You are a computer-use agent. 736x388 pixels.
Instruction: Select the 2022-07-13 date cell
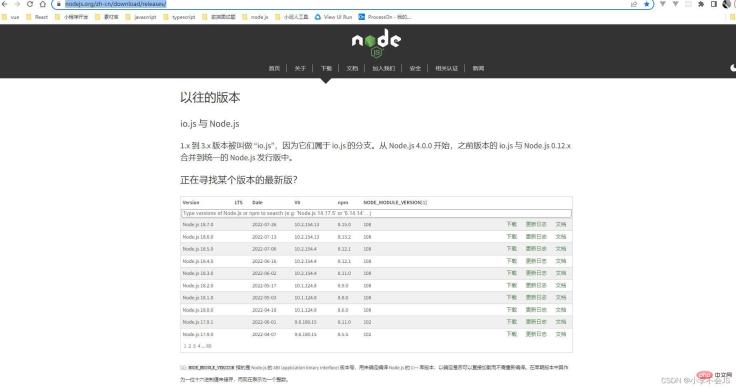pos(264,237)
